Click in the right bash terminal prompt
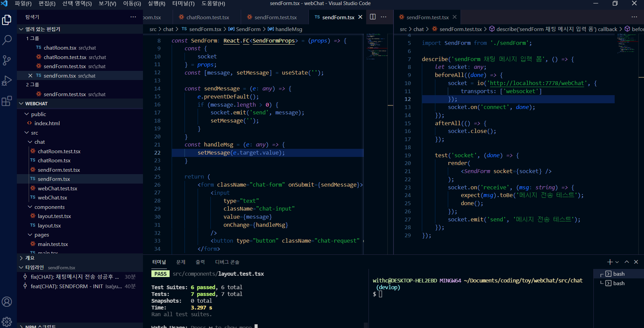Viewport: 644px width, 328px height. click(x=381, y=294)
